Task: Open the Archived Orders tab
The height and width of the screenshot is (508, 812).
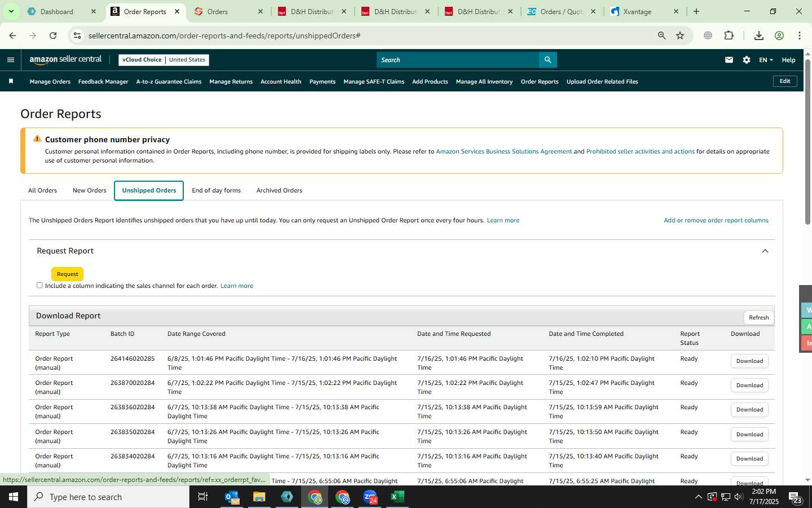Action: pyautogui.click(x=279, y=191)
